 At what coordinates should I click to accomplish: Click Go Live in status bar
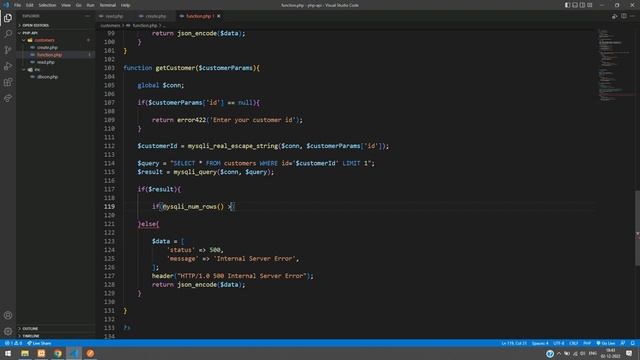tap(606, 343)
